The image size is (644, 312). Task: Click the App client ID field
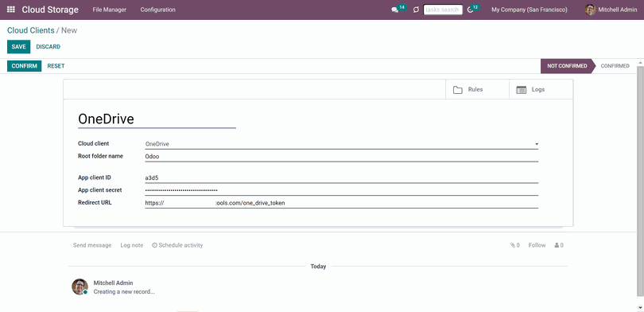coord(341,178)
